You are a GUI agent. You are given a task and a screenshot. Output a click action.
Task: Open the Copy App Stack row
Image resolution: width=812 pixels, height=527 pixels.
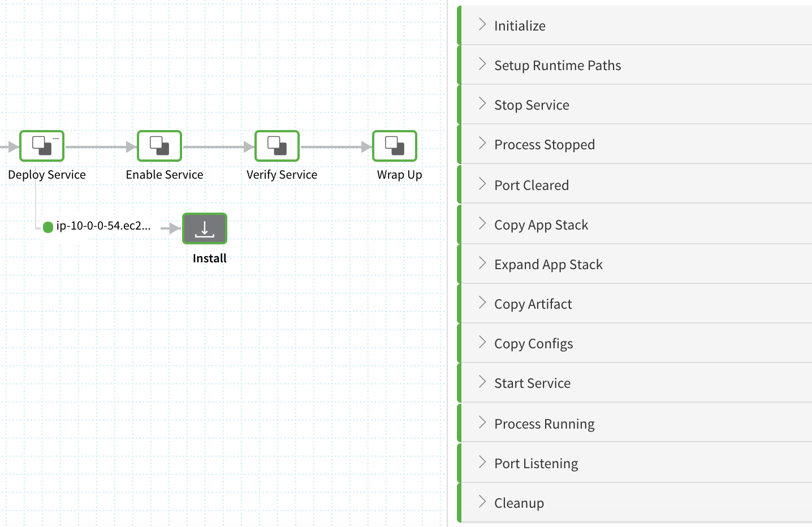(634, 224)
